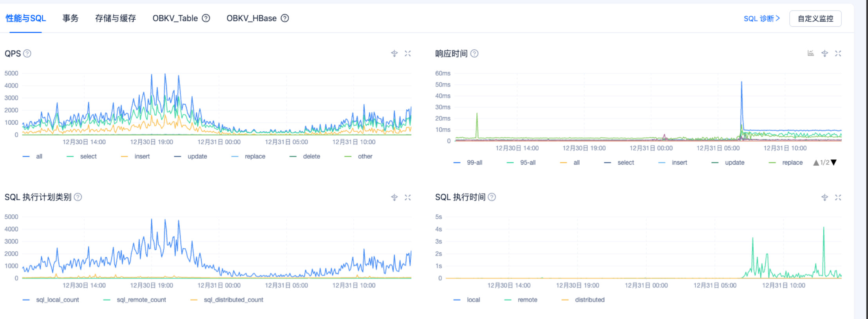Select the OBKV_HBase tab
The image size is (868, 319).
[251, 18]
